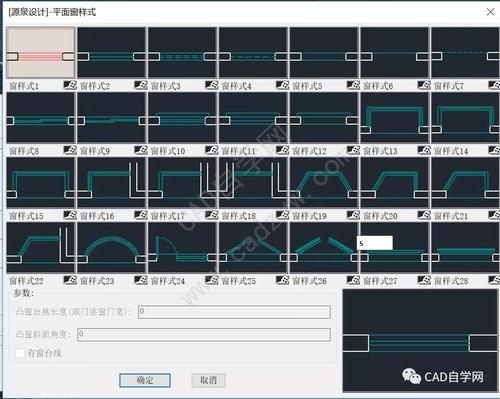Pick the 窗样式3 dashed-line window thumbnail

182,53
